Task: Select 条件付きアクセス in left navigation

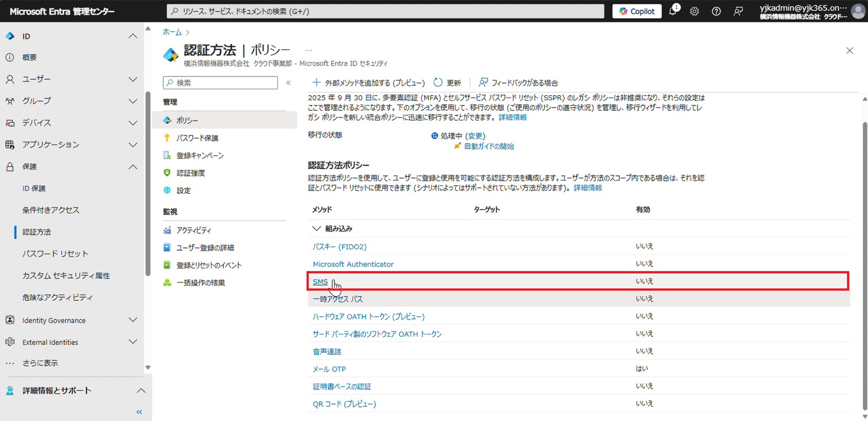Action: pos(51,210)
